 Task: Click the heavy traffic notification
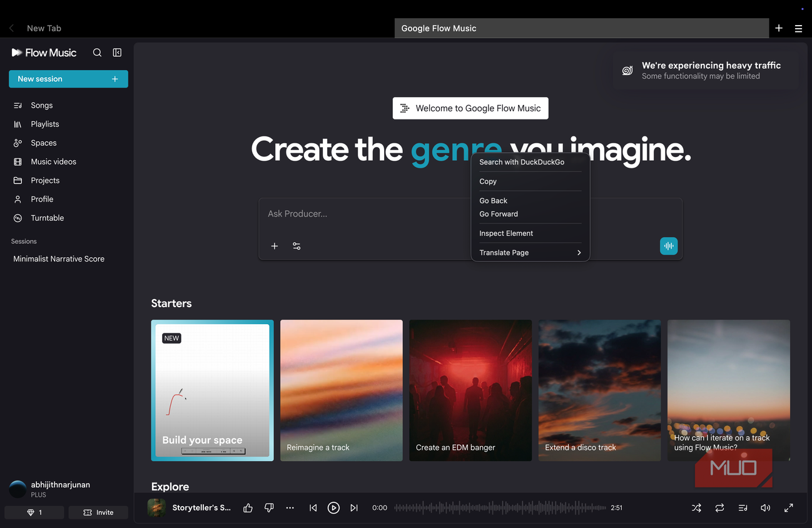point(706,70)
